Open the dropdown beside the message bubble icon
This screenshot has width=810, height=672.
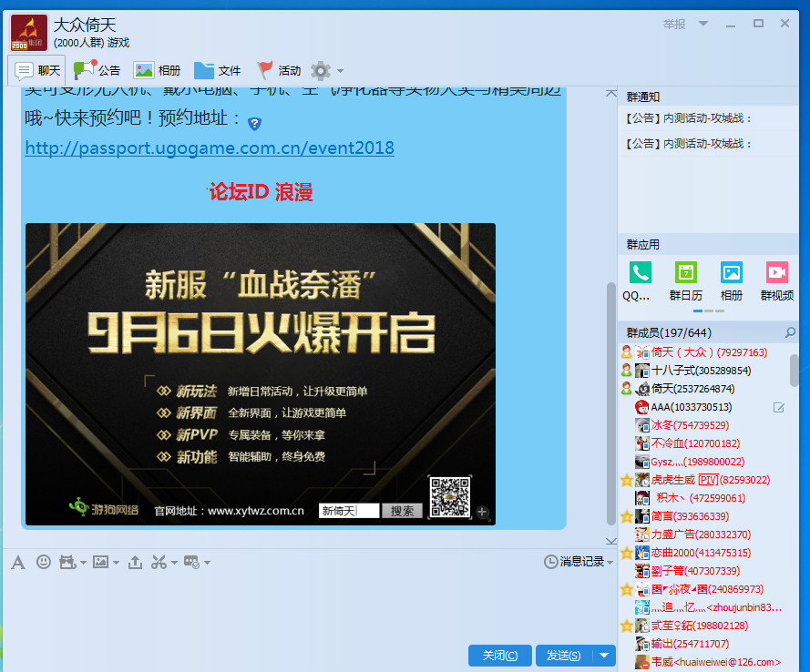[x=207, y=563]
